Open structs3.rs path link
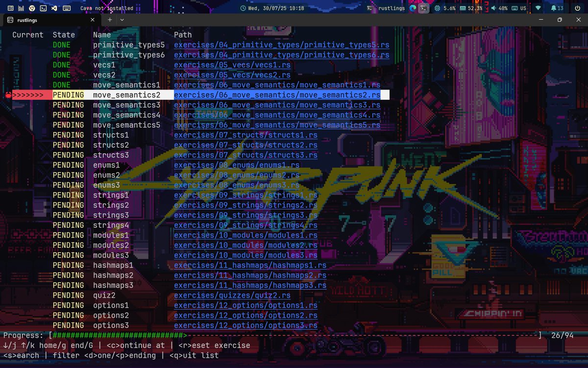 pos(245,155)
